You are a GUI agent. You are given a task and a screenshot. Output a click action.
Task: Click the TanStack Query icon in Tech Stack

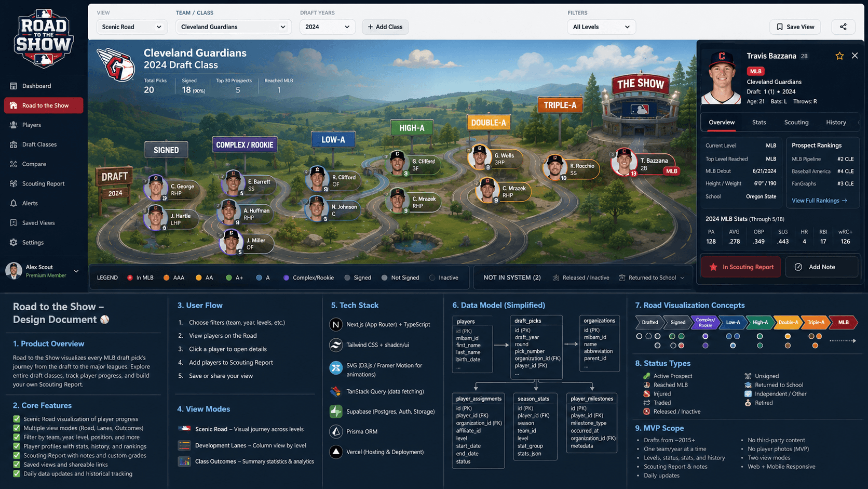coord(336,391)
